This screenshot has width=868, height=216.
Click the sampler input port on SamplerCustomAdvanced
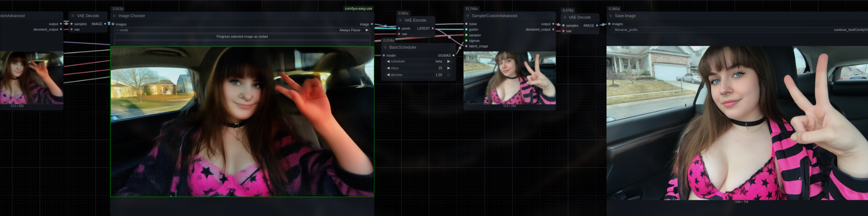pyautogui.click(x=466, y=35)
